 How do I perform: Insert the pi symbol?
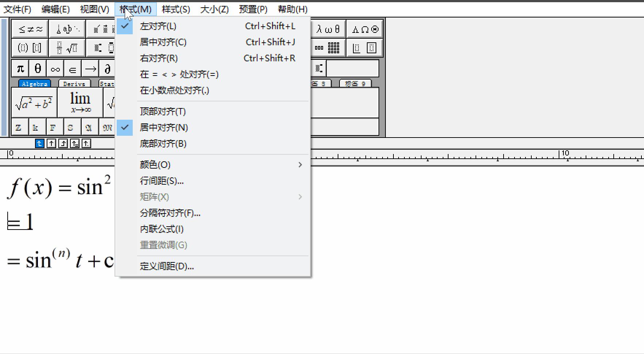[x=20, y=69]
